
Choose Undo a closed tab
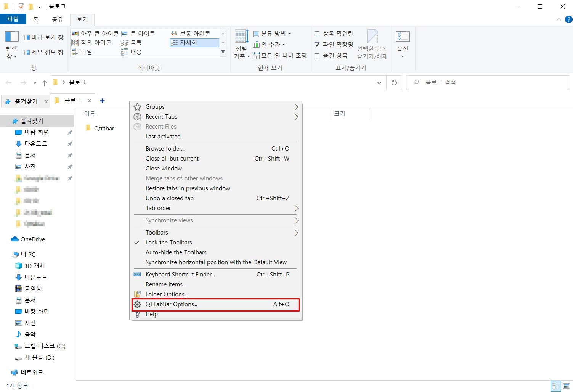(216, 198)
